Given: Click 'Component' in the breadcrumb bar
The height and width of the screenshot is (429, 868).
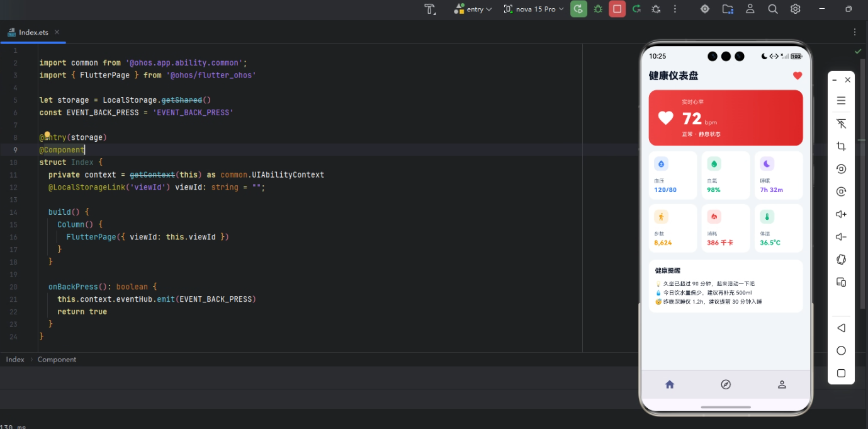Looking at the screenshot, I should coord(57,360).
